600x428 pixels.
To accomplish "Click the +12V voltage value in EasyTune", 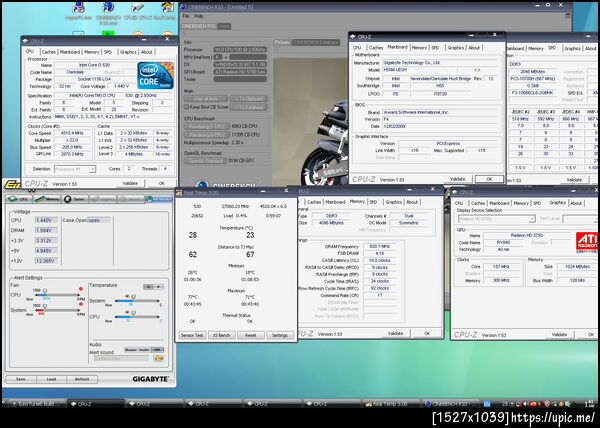I will 46,261.
